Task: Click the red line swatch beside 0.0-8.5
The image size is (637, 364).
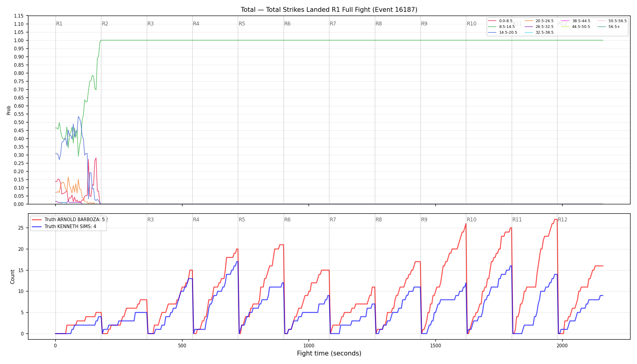Action: (x=492, y=21)
